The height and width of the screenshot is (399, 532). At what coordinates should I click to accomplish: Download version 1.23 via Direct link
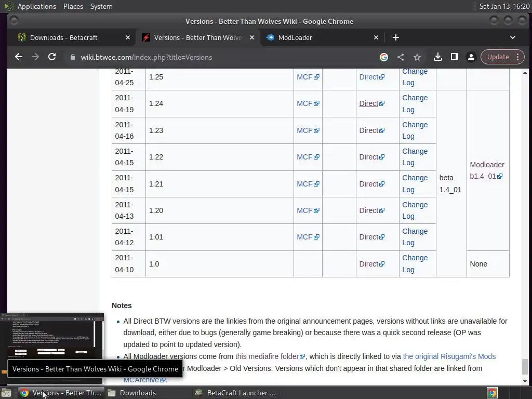(x=371, y=130)
